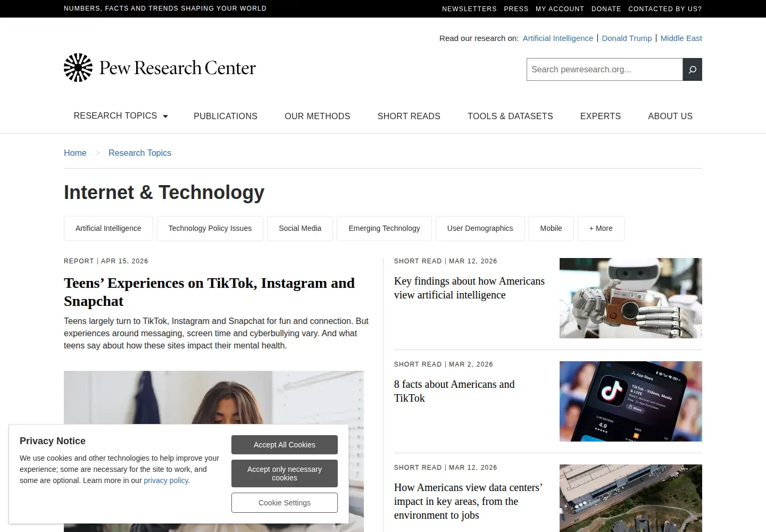766x532 pixels.
Task: Open the Newsletters link in top bar
Action: point(469,9)
